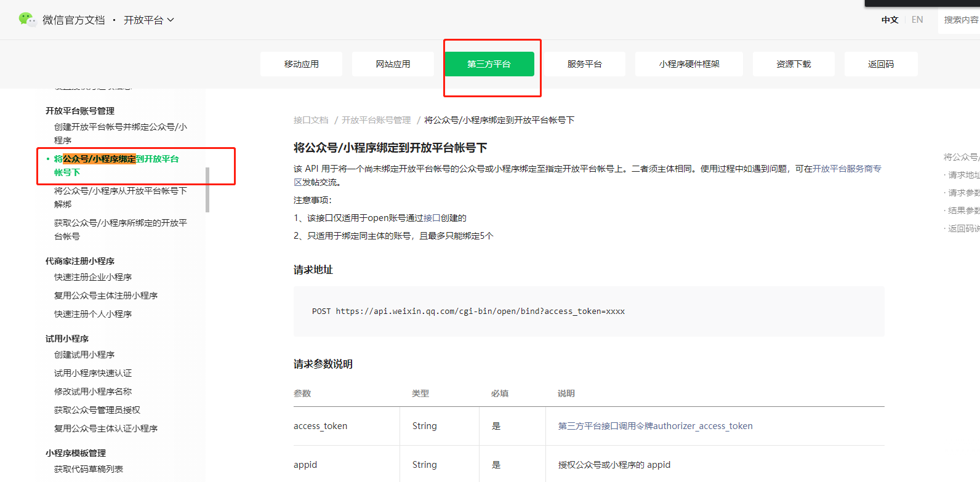Click 试用小程序 sidebar heading
The image size is (980, 482).
coord(67,339)
